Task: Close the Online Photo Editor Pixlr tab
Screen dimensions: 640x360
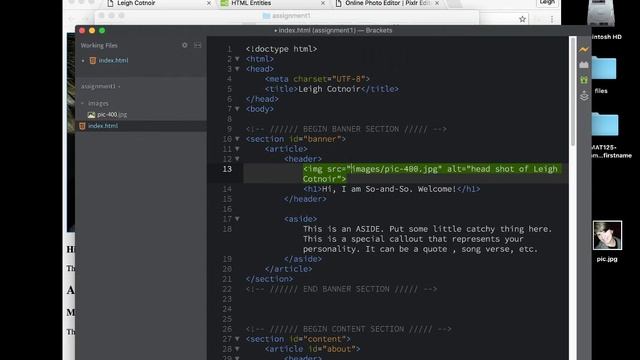Action: [437, 3]
